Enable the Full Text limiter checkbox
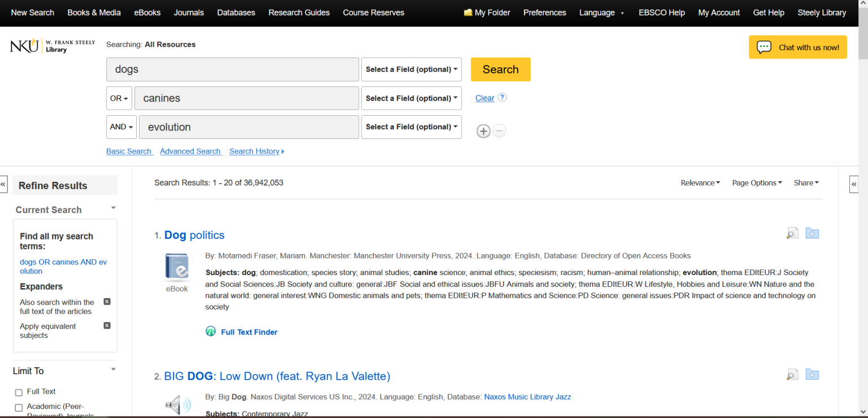Viewport: 868px width, 418px height. pos(19,392)
